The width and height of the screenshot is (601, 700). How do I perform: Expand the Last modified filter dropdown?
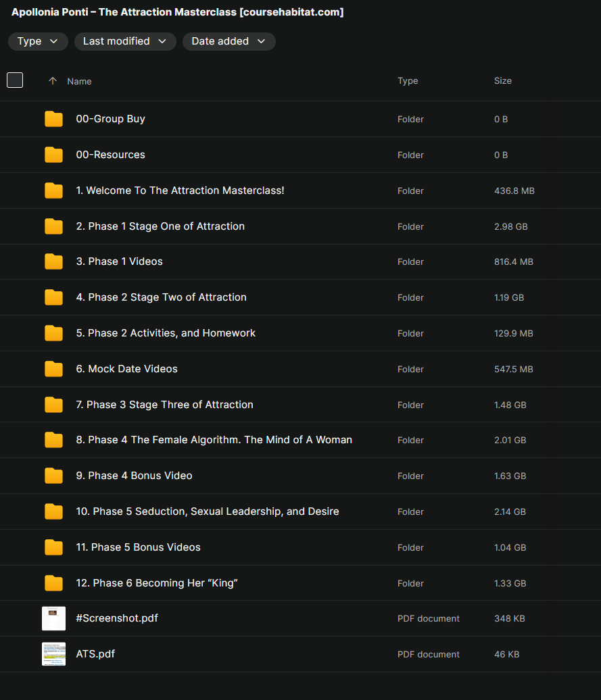pyautogui.click(x=125, y=41)
